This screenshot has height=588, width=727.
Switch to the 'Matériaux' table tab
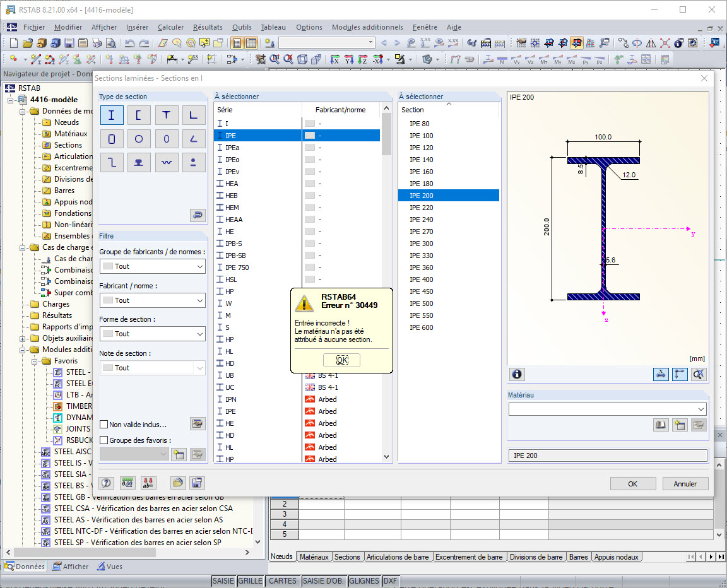pyautogui.click(x=314, y=557)
